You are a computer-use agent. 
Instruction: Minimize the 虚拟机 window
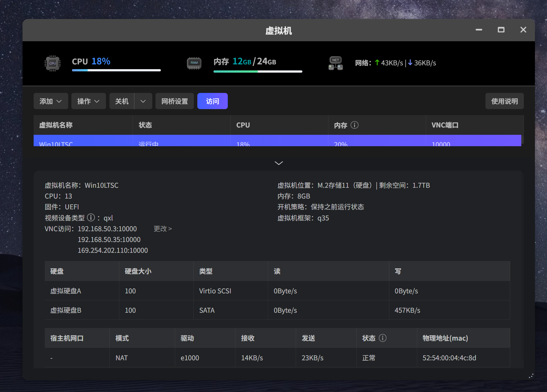tap(479, 30)
